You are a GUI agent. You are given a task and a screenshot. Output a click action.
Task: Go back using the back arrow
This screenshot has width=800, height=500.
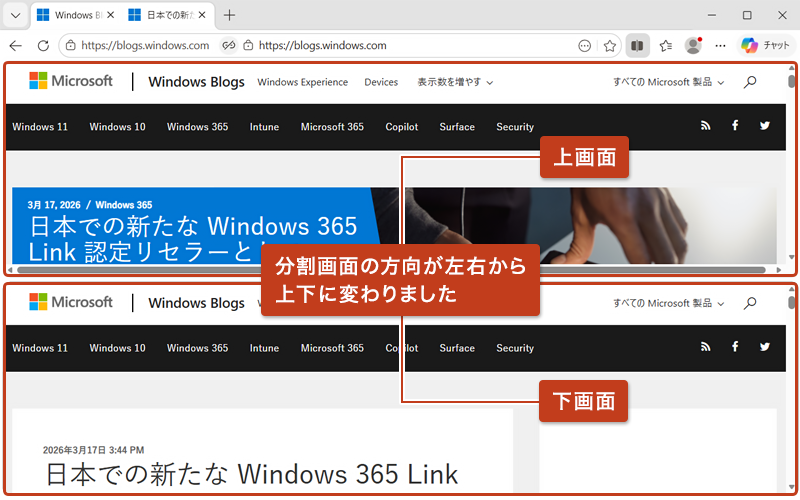click(x=15, y=45)
